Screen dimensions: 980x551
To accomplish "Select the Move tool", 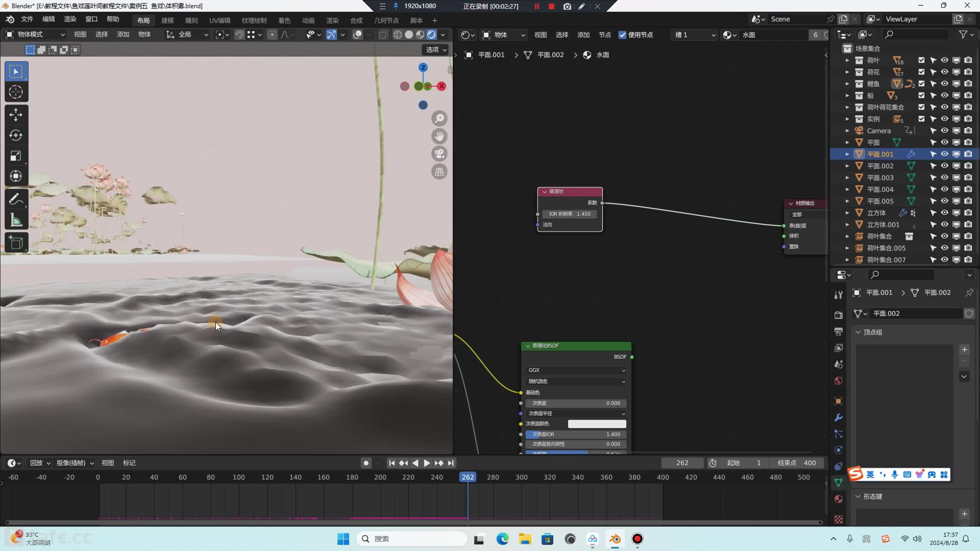I will (16, 115).
